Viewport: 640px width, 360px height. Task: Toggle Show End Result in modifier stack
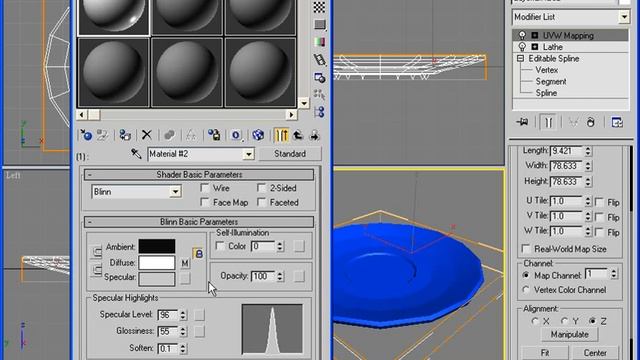point(548,122)
